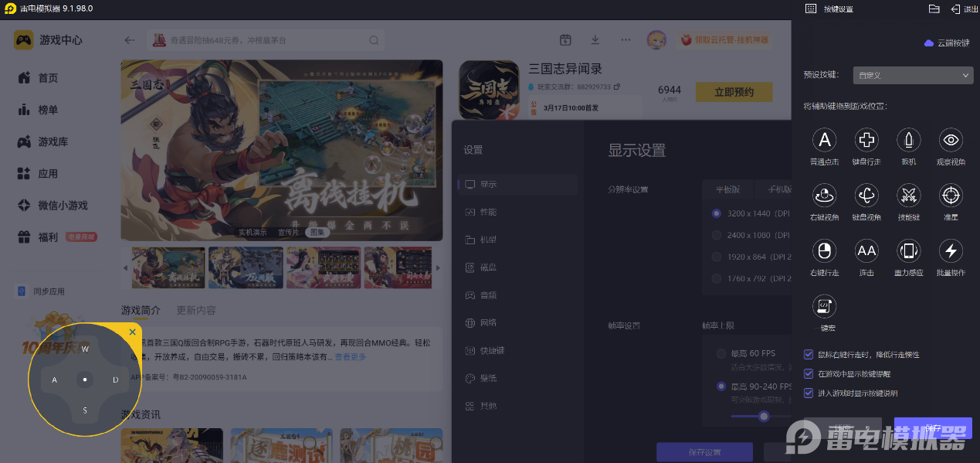Switch to the 更新内容 tab

(196, 310)
